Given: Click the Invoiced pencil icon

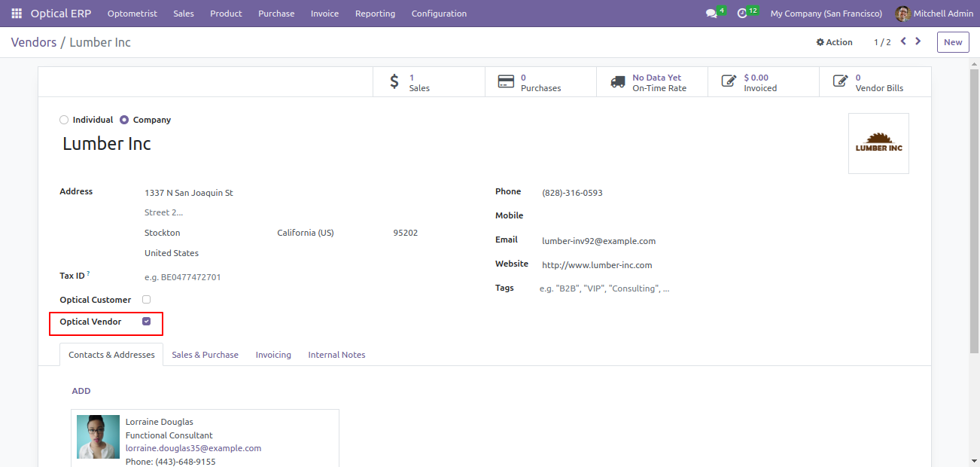Looking at the screenshot, I should coord(729,81).
